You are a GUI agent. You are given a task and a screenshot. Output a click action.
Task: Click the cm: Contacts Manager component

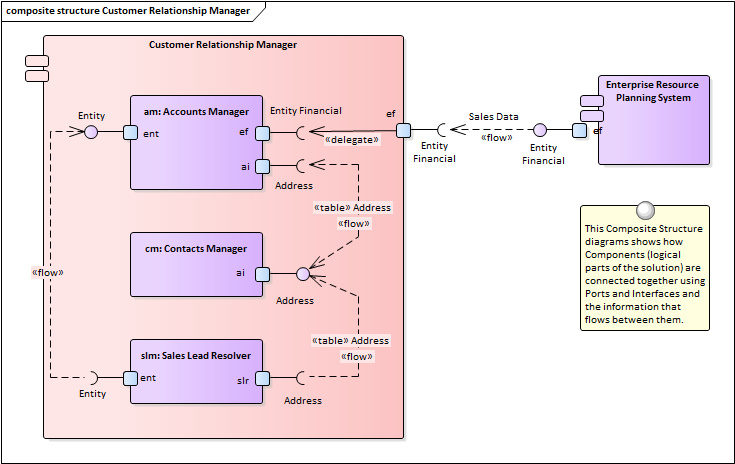coord(196,264)
